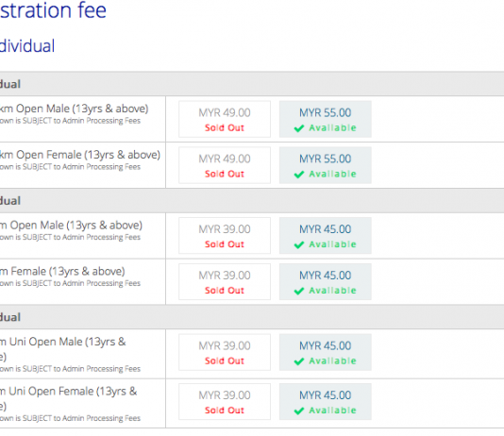Click second gray section header above Open Male
This screenshot has height=436, width=504.
[252, 200]
